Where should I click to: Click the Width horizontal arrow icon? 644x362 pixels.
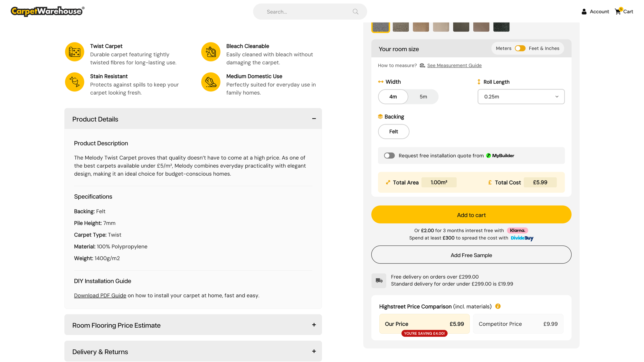pyautogui.click(x=381, y=82)
